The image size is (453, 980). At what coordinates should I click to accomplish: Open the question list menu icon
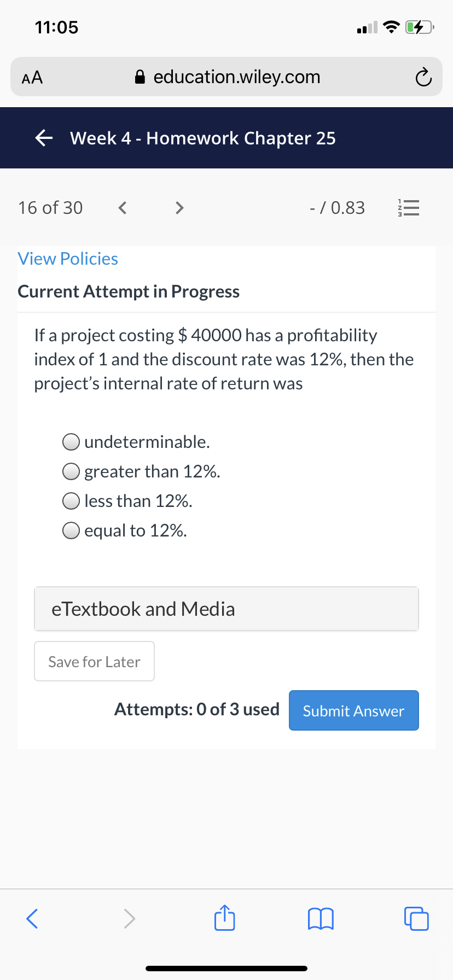click(408, 208)
